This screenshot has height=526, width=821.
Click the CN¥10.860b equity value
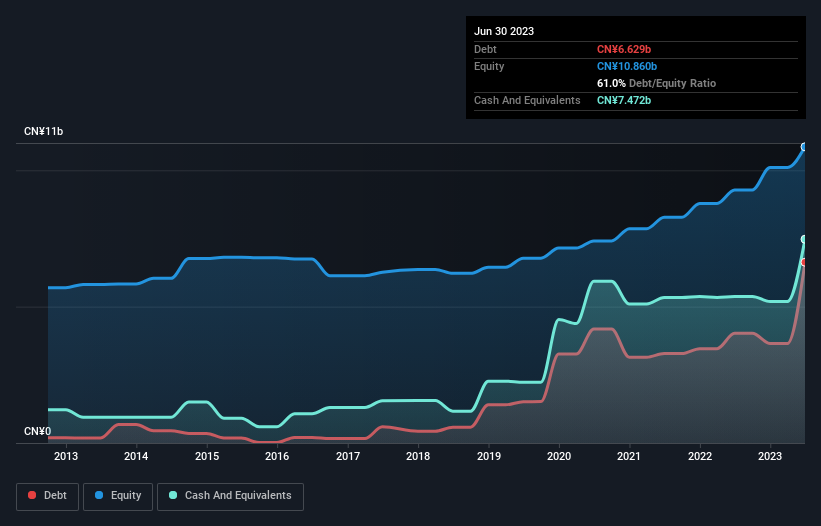coord(627,66)
